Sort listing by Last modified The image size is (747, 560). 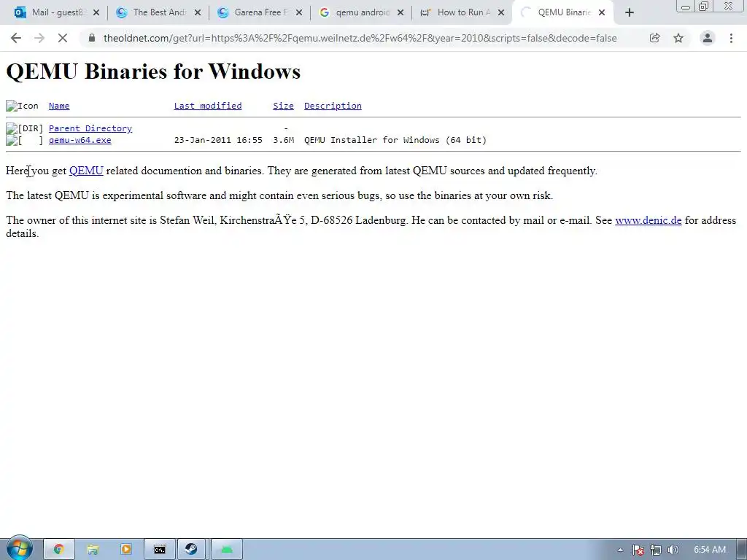[x=208, y=106]
